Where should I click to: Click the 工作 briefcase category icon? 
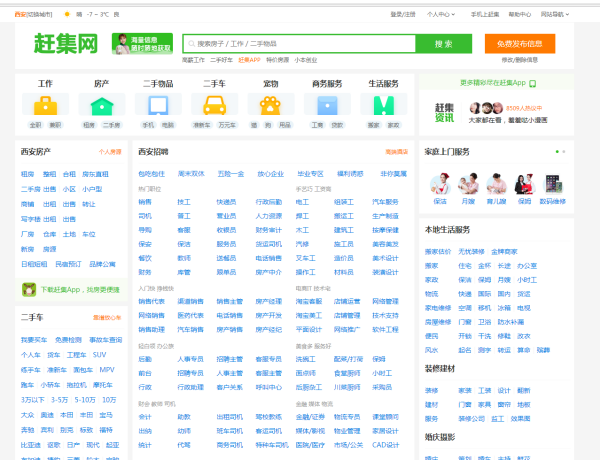45,105
